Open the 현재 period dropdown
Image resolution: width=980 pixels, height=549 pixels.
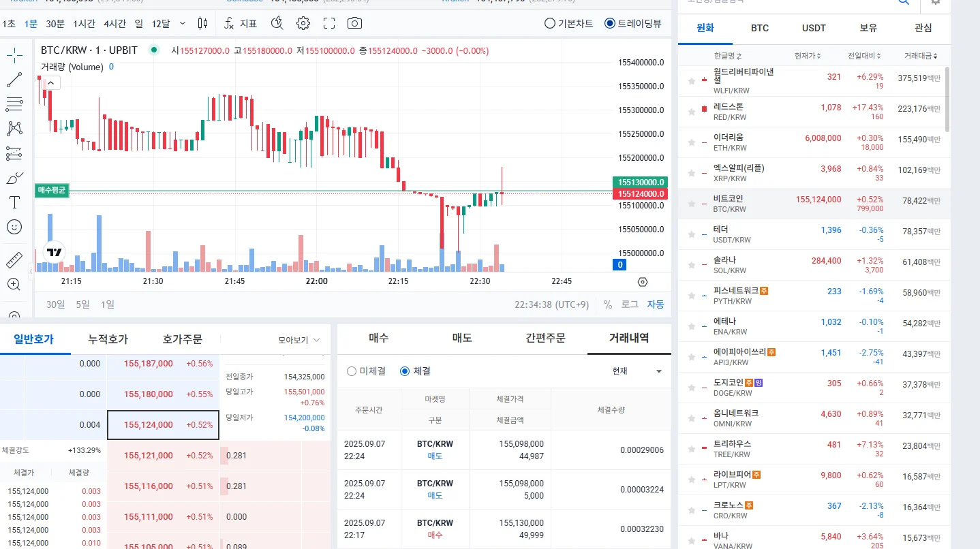click(x=637, y=371)
